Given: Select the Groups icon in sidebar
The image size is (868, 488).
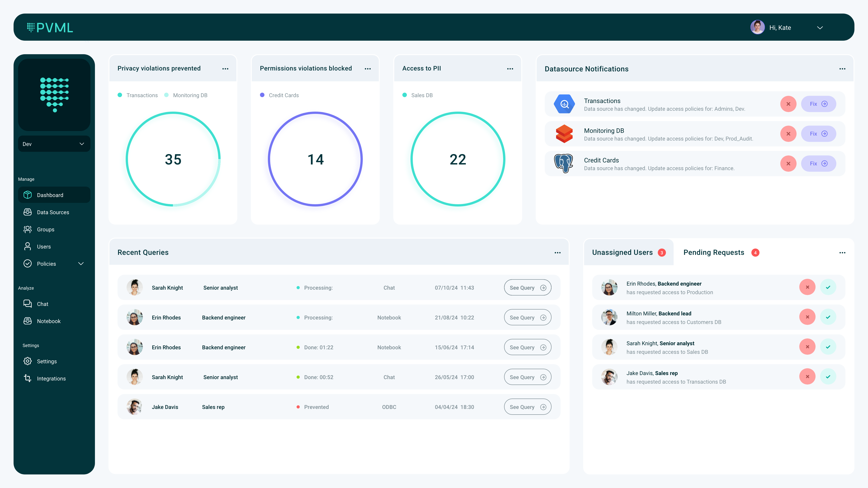Looking at the screenshot, I should [x=28, y=229].
